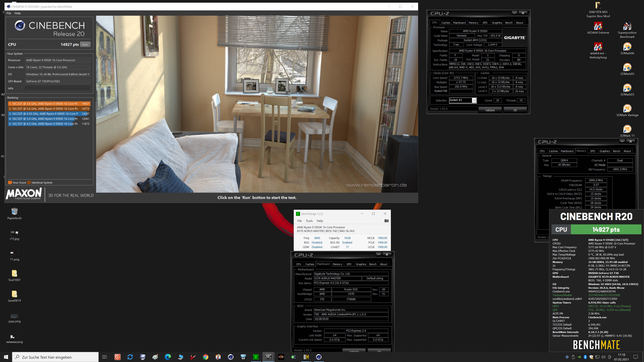Click volume speaker tray icon
Image resolution: width=644 pixels, height=362 pixels.
click(x=603, y=357)
